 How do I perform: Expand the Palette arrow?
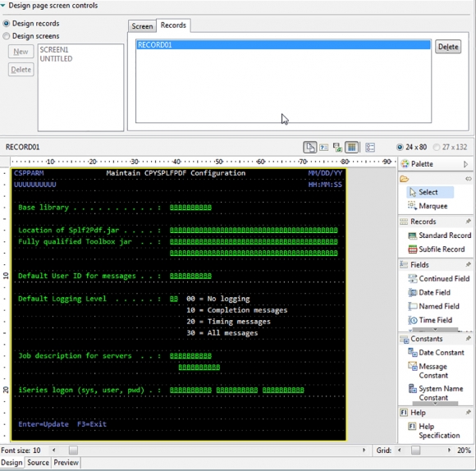tap(465, 164)
